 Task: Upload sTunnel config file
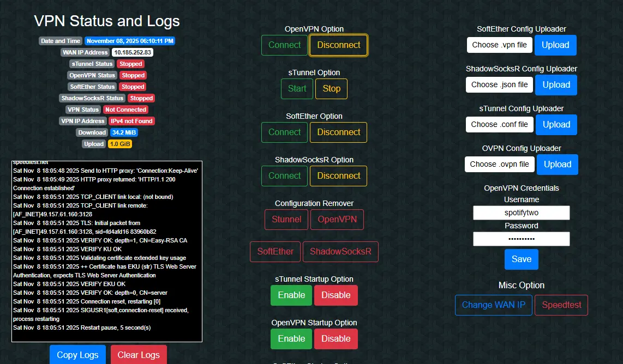click(556, 125)
